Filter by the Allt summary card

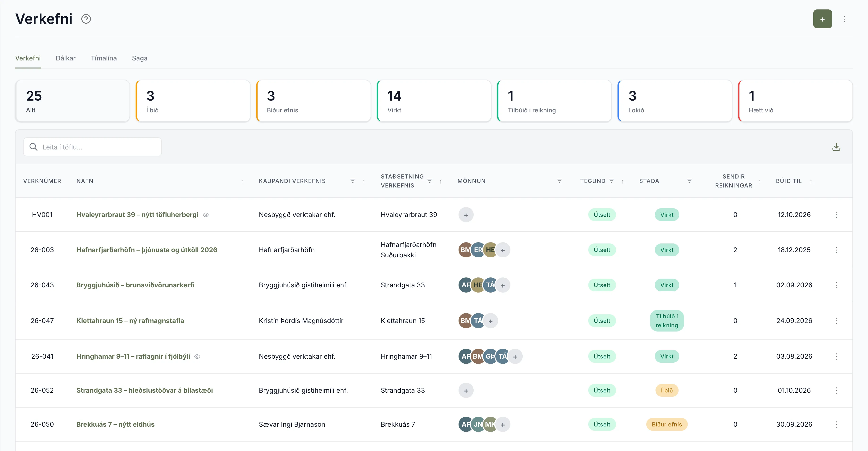pyautogui.click(x=72, y=101)
